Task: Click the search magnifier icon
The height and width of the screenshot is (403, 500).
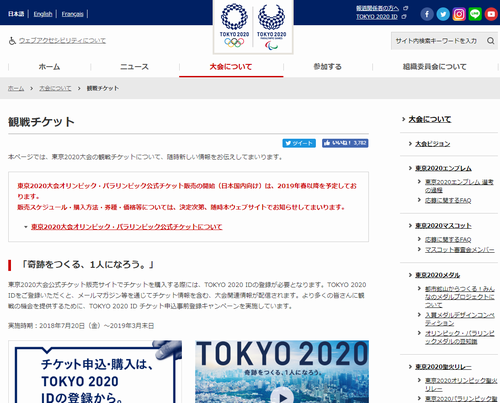Action: point(490,41)
